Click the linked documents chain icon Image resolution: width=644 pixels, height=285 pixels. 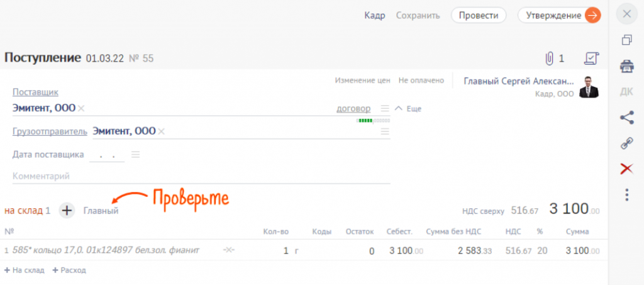tap(626, 143)
